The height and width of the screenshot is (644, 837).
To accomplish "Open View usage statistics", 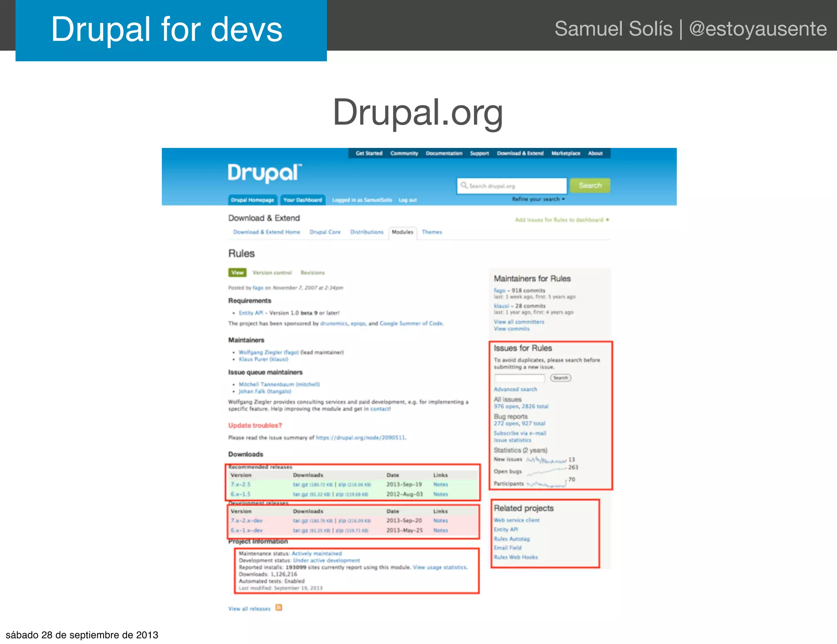I will 440,568.
